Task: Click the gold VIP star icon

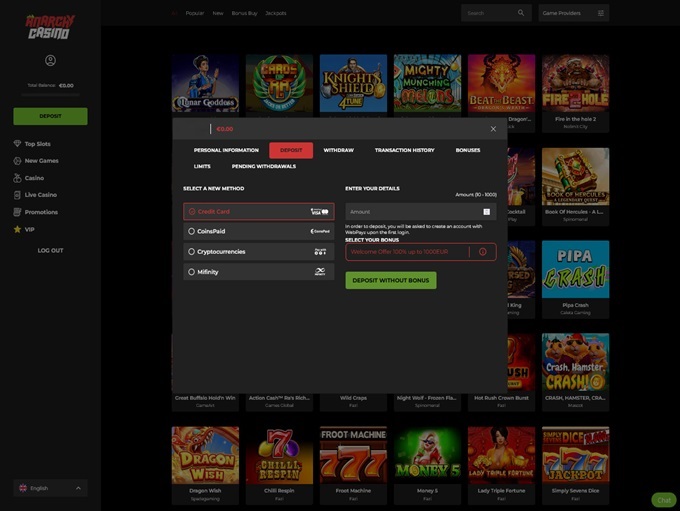Action: point(17,229)
